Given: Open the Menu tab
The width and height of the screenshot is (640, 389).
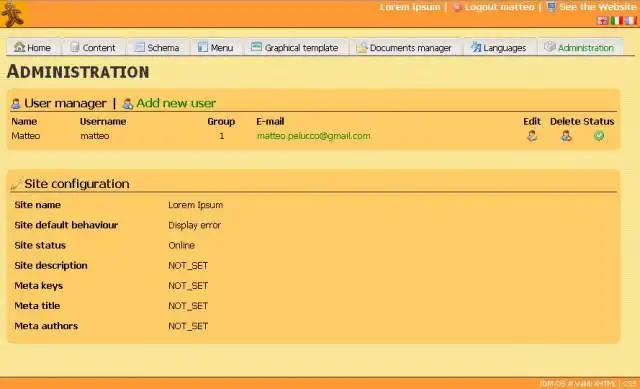Looking at the screenshot, I should pyautogui.click(x=216, y=47).
